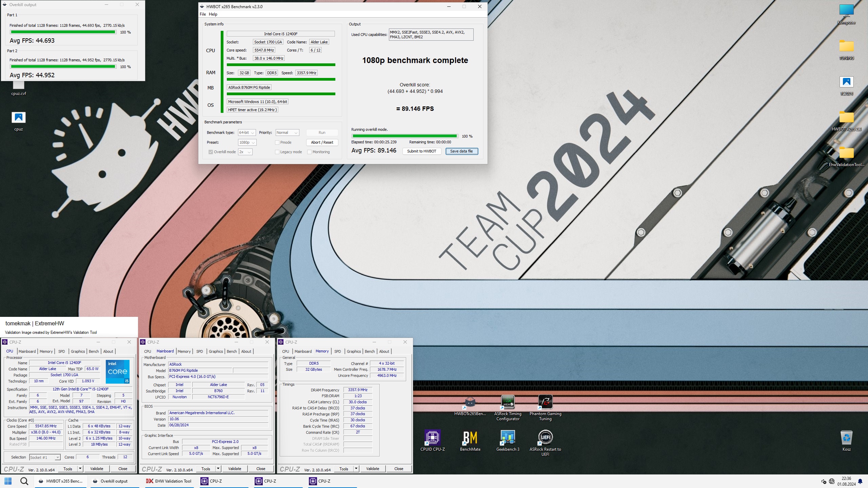Click the ASRock B760M PG Riptide field
The height and width of the screenshot is (488, 868).
(x=249, y=87)
